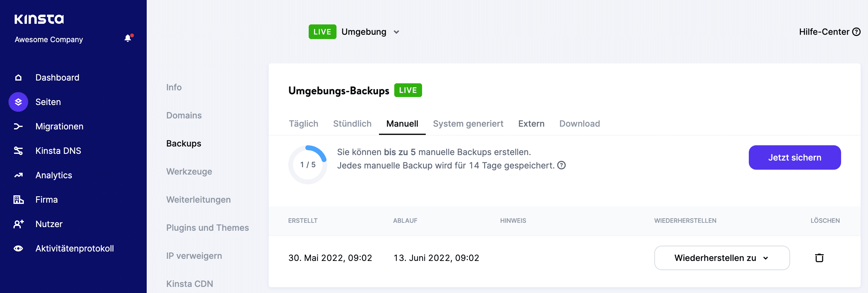Image resolution: width=868 pixels, height=293 pixels.
Task: Open the notifications bell
Action: tap(127, 38)
